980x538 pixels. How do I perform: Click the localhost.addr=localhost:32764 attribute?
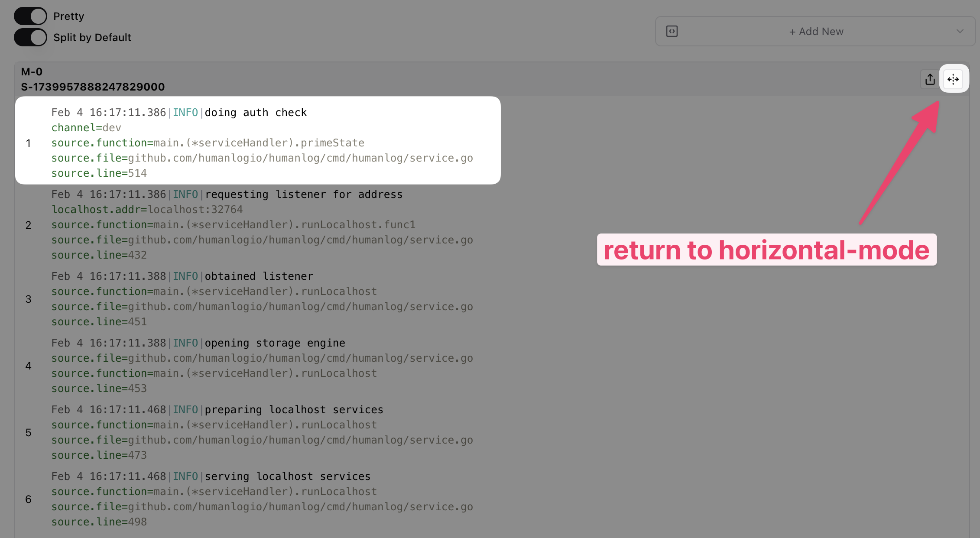tap(147, 210)
